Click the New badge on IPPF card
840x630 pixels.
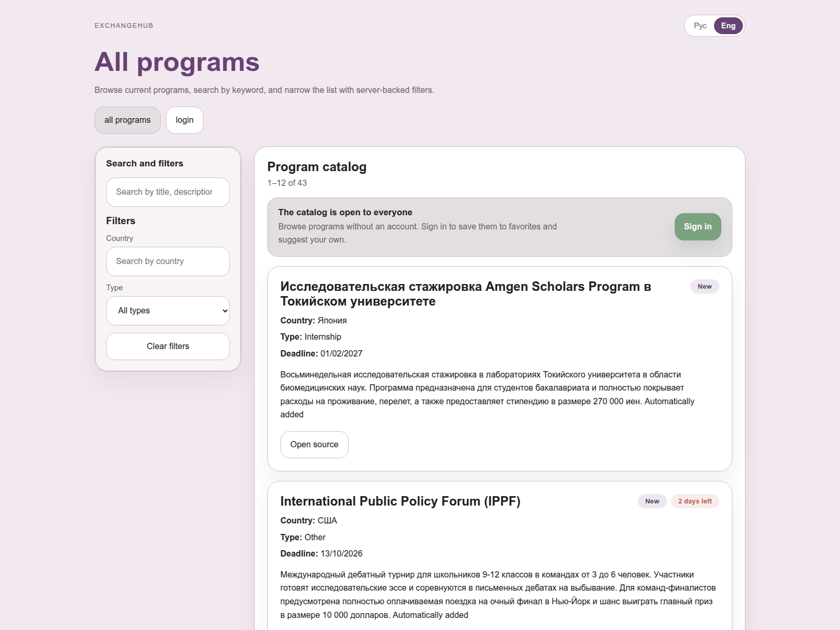point(652,501)
